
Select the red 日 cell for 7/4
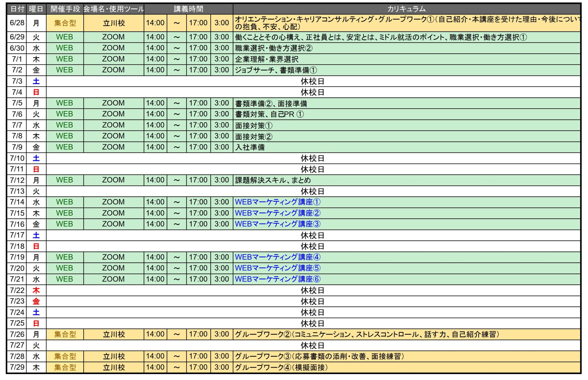click(36, 92)
